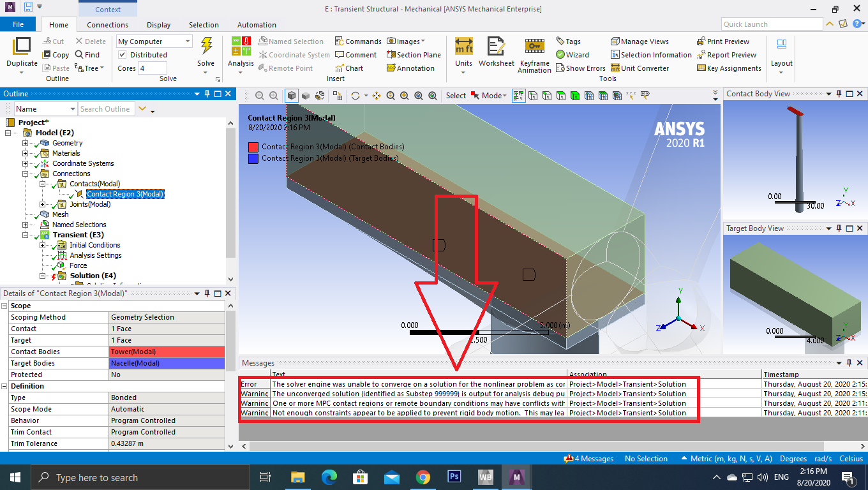Insert a Named Selection
The width and height of the screenshot is (868, 490).
291,41
